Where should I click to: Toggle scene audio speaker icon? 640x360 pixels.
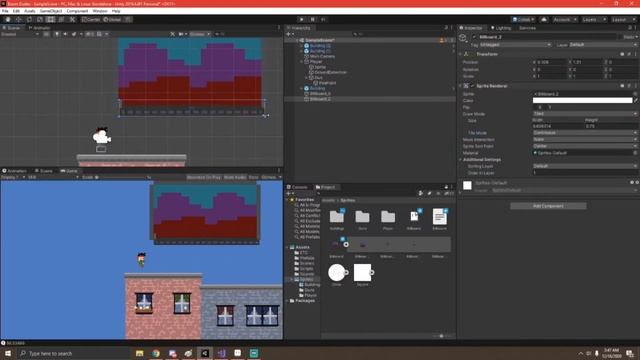[65, 34]
